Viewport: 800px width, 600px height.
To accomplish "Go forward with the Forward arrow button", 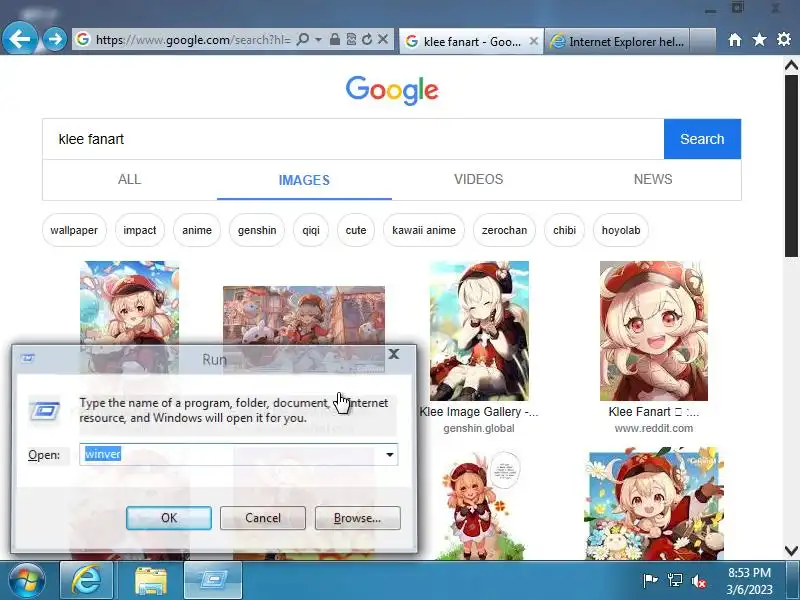I will point(55,39).
